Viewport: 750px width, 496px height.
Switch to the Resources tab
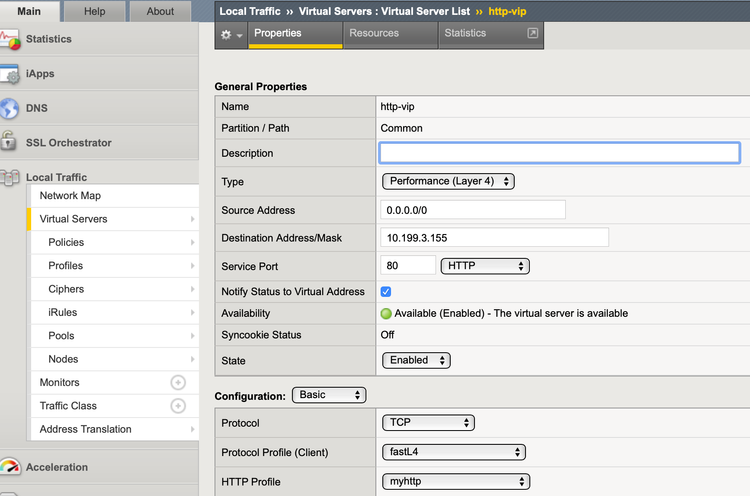point(374,33)
